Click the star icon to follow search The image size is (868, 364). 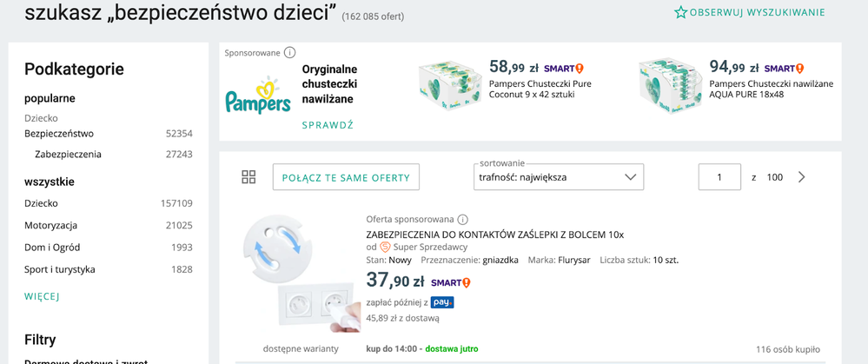pyautogui.click(x=681, y=12)
